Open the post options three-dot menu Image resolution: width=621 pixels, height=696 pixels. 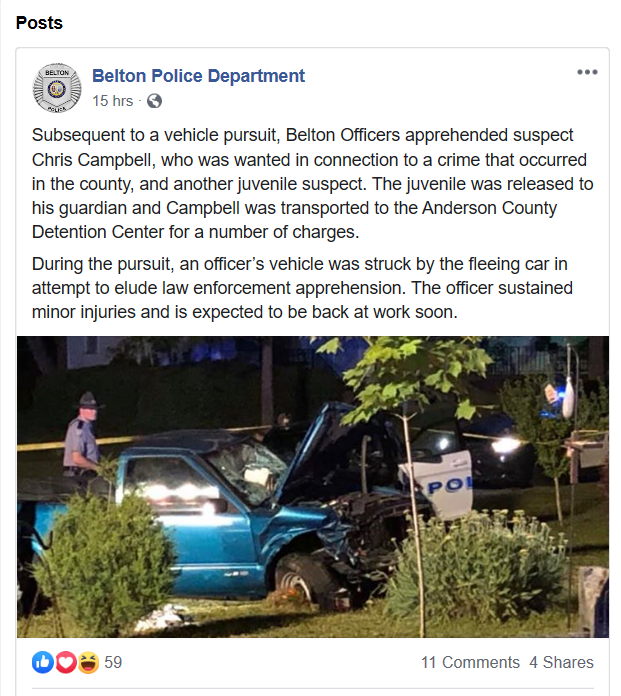click(587, 72)
